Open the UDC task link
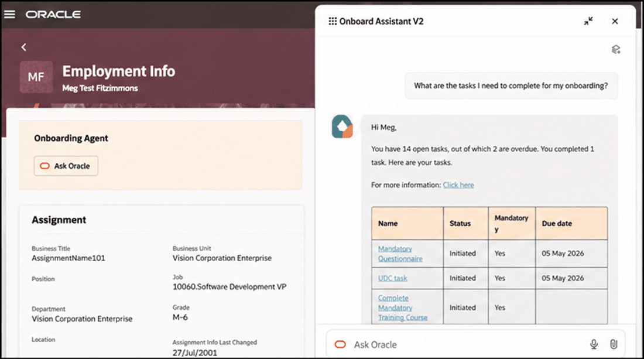 393,278
